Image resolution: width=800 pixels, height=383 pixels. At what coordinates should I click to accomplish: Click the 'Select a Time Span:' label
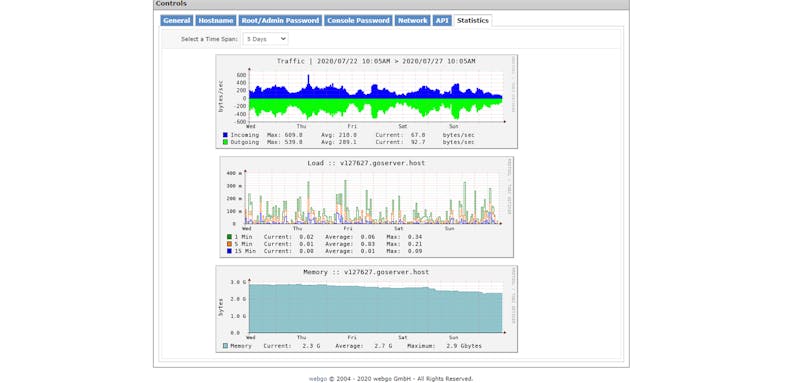tap(209, 39)
